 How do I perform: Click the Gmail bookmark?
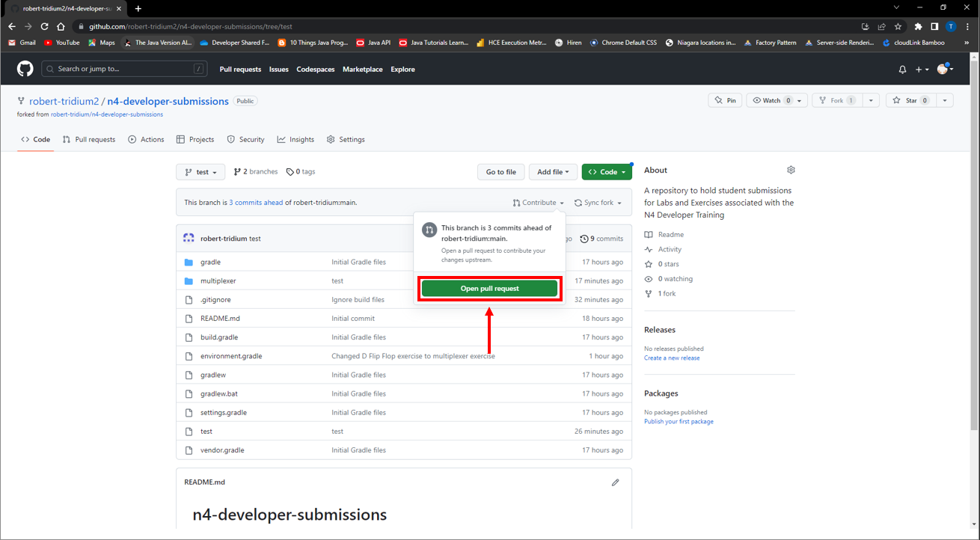22,43
